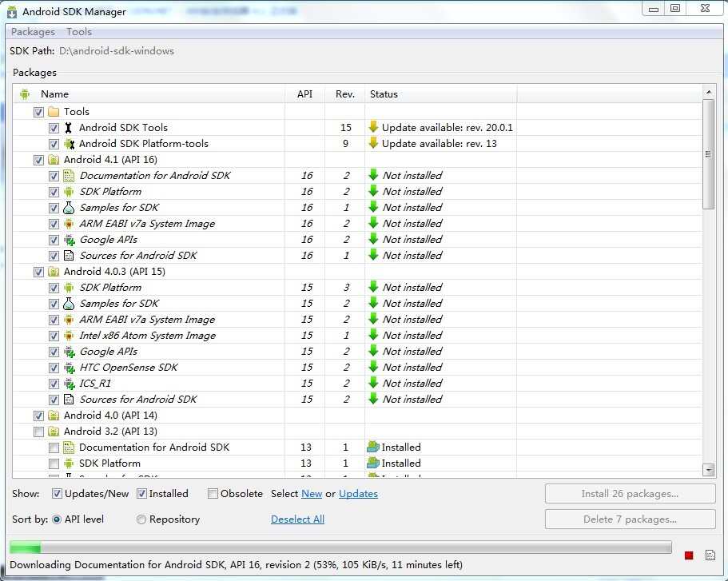Stop the download with the red stop icon

[x=689, y=555]
